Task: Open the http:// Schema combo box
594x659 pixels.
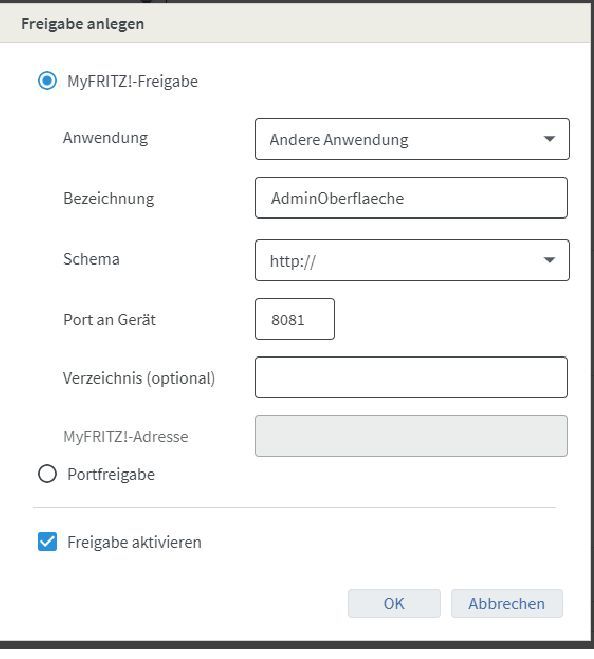Action: 412,260
